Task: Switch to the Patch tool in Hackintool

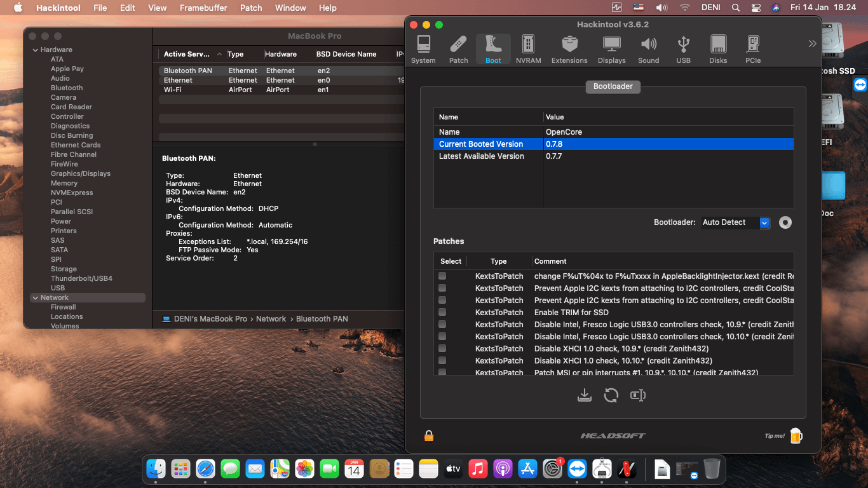Action: [x=458, y=50]
